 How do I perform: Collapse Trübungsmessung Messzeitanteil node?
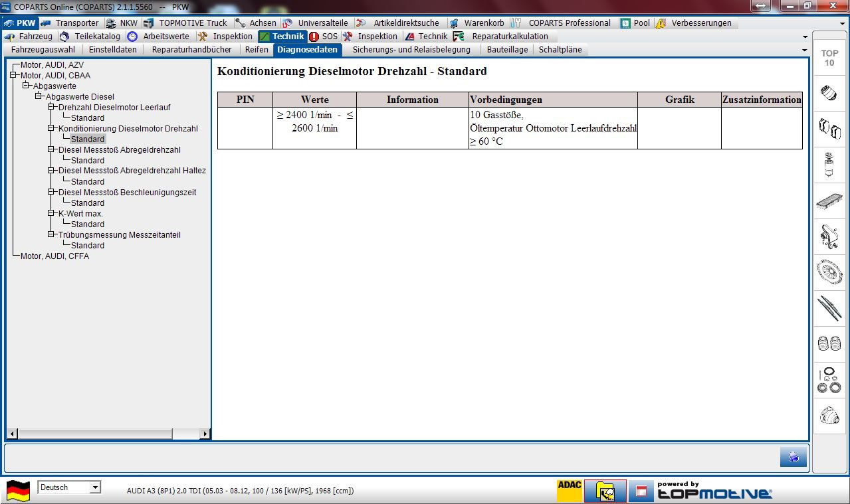[51, 234]
